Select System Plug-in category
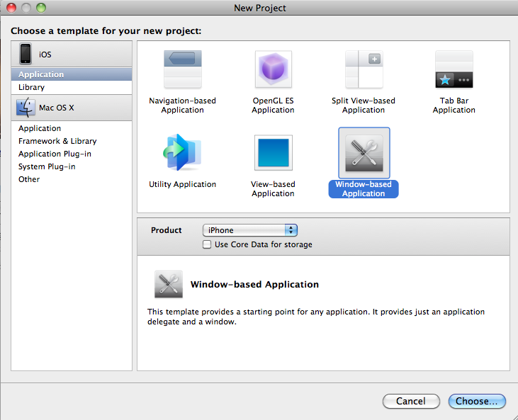The height and width of the screenshot is (420, 518). (72, 166)
